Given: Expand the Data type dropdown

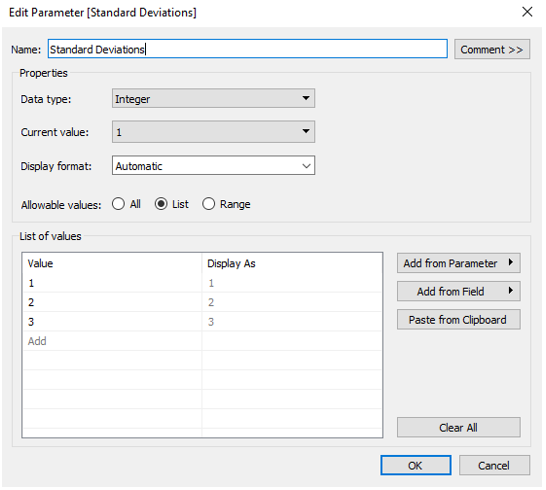Looking at the screenshot, I should 213,99.
